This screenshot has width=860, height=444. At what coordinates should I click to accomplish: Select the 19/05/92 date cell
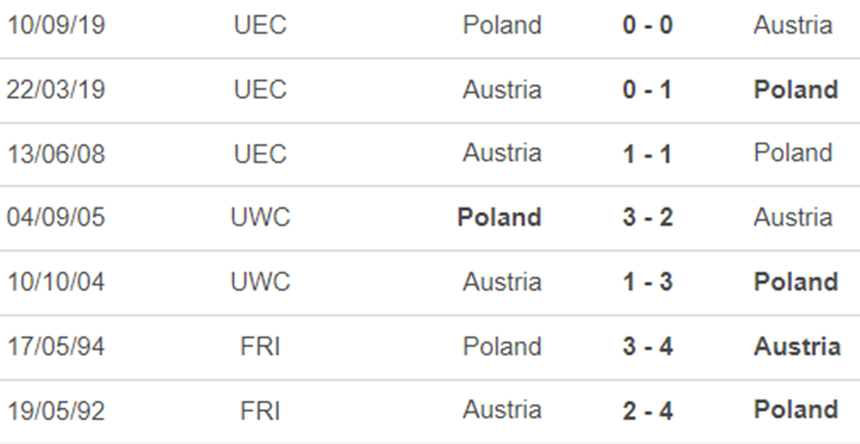(x=56, y=410)
